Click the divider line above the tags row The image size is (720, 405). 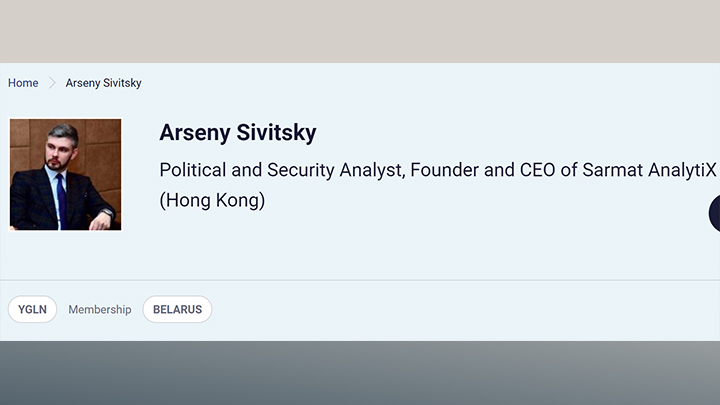pyautogui.click(x=360, y=280)
